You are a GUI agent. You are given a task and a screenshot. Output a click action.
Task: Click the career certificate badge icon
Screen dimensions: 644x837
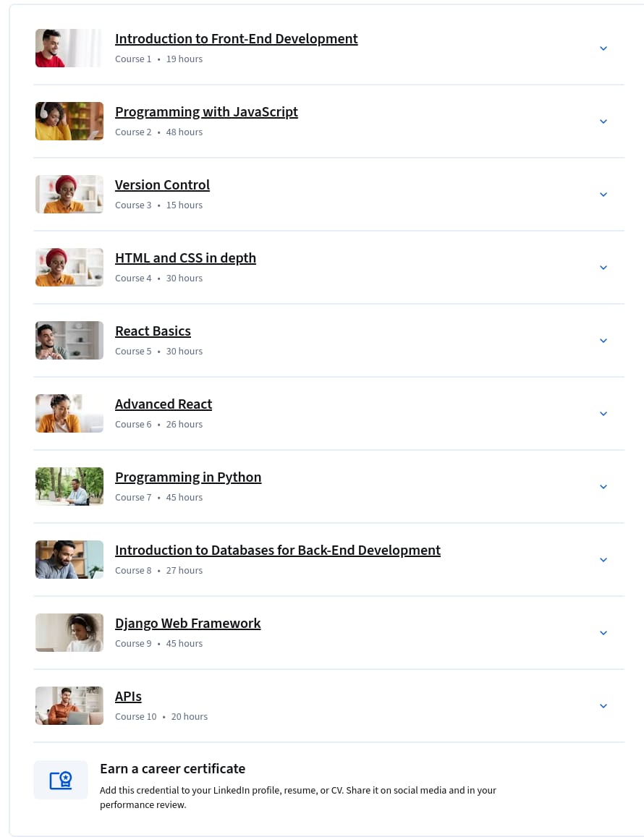coord(60,780)
